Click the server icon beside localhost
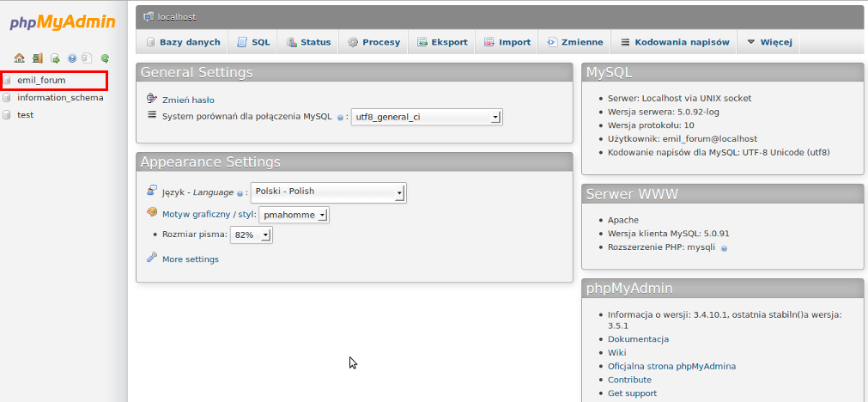The image size is (868, 402). (149, 16)
